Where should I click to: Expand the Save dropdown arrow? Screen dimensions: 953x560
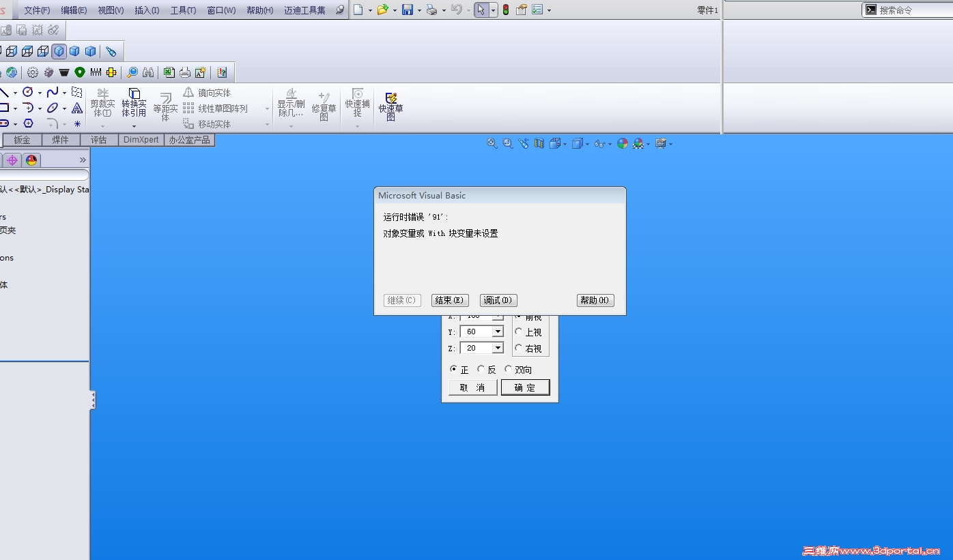coord(419,10)
